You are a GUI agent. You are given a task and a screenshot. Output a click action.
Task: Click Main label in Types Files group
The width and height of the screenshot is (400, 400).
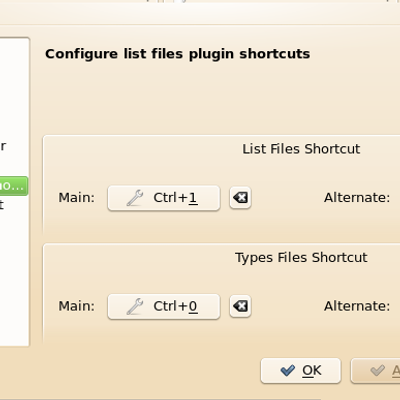tap(77, 306)
